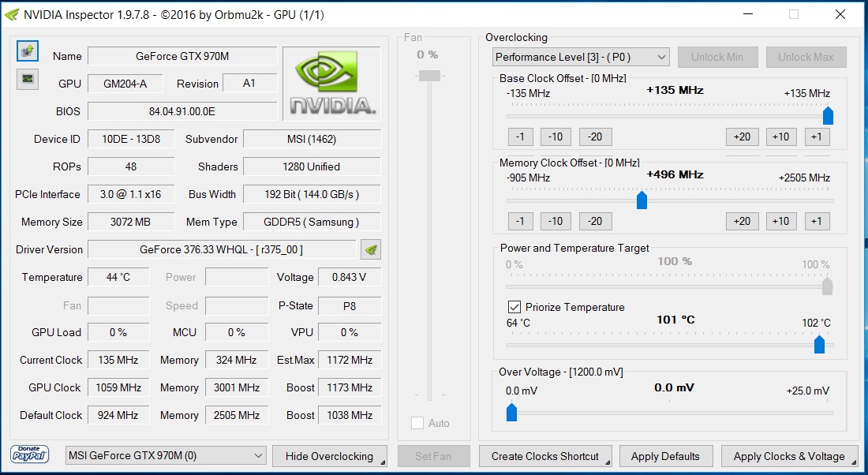
Task: Increase Base Clock Offset by 20 MHz
Action: click(x=742, y=137)
